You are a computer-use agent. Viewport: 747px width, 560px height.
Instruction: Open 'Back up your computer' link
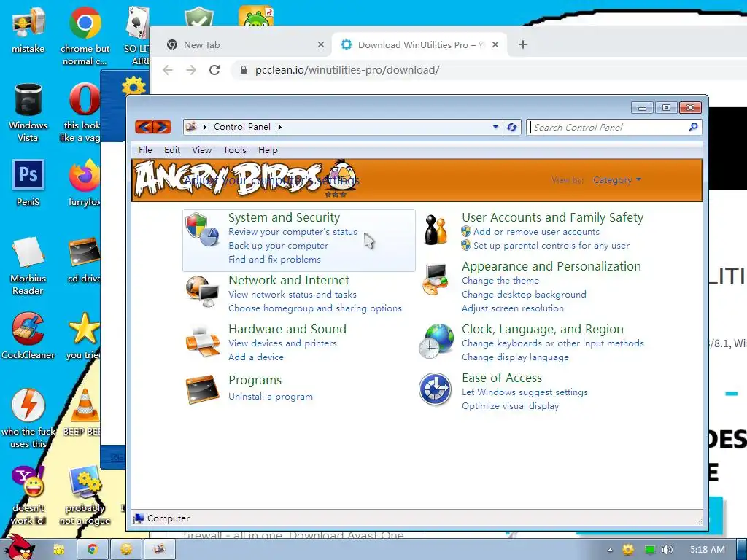pyautogui.click(x=278, y=246)
